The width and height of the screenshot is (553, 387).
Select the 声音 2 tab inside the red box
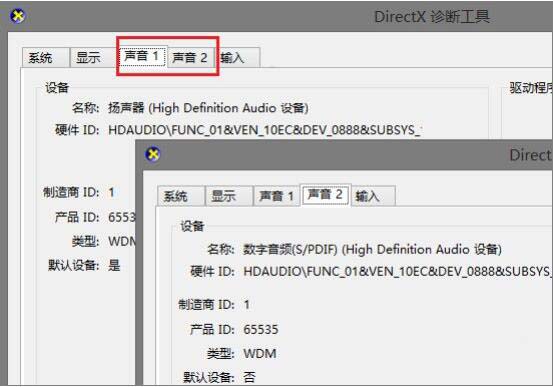[190, 57]
